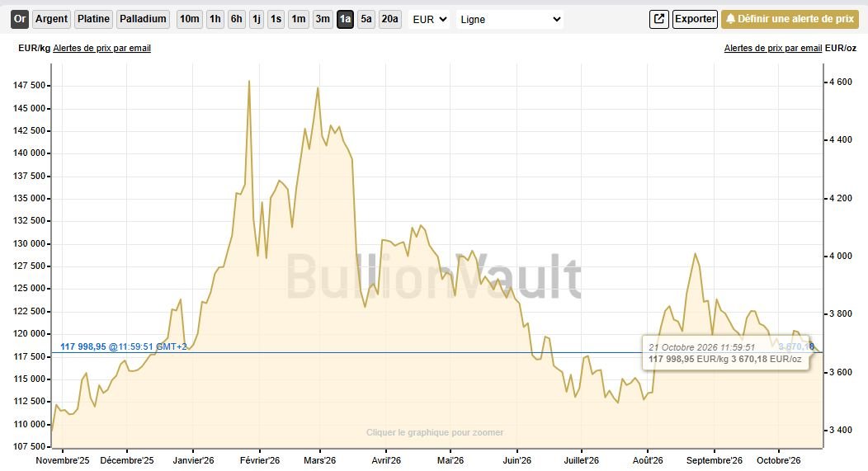
Task: Click the 4 000 EUR/oz axis value
Action: 840,257
